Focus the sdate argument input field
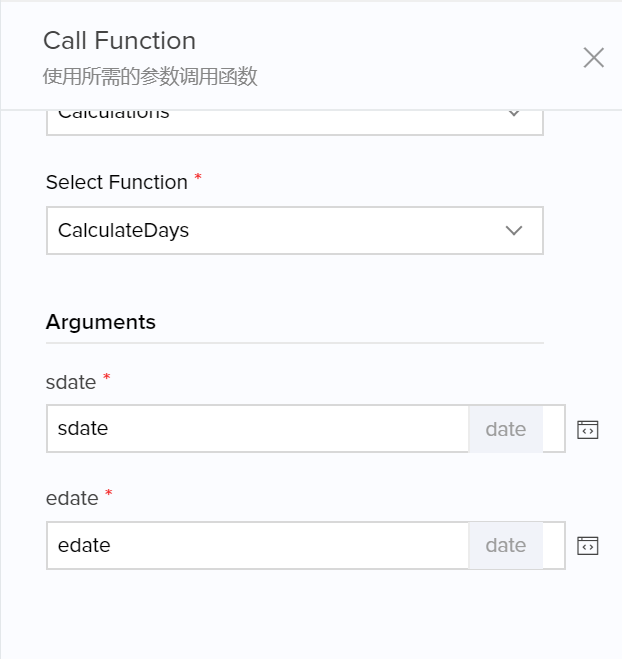The width and height of the screenshot is (622, 659). pyautogui.click(x=257, y=429)
